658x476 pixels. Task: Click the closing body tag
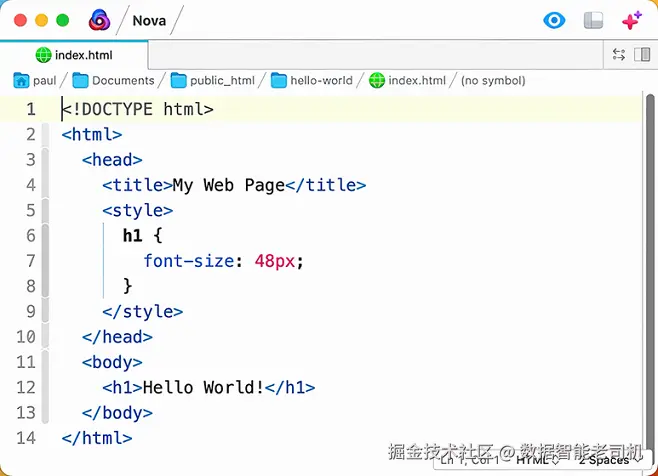coord(117,413)
